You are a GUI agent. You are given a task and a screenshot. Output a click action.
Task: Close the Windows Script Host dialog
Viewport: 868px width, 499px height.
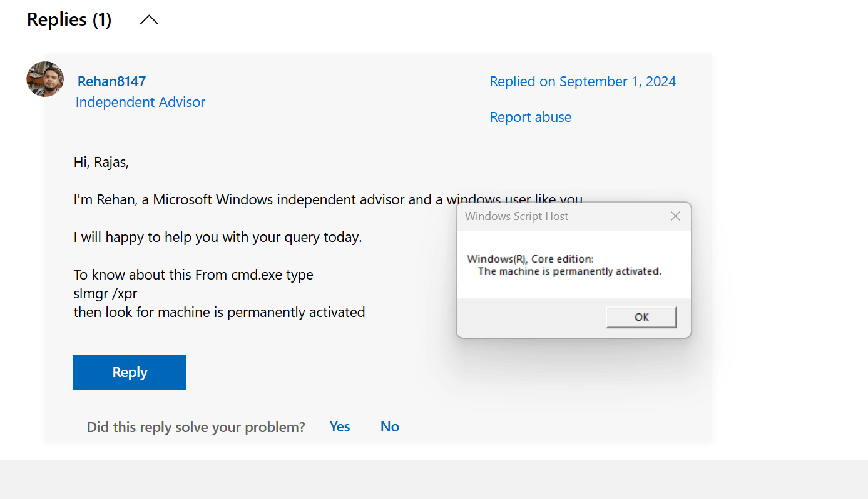pos(675,216)
